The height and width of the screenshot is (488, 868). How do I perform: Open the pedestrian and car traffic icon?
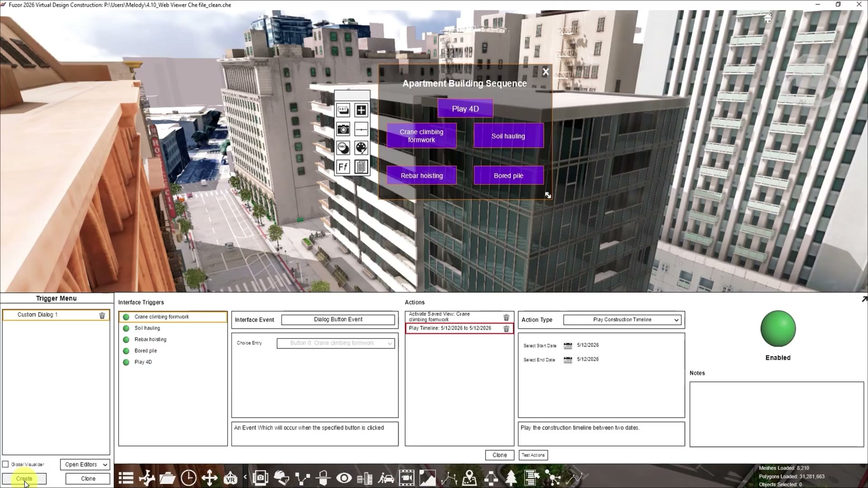tap(386, 478)
